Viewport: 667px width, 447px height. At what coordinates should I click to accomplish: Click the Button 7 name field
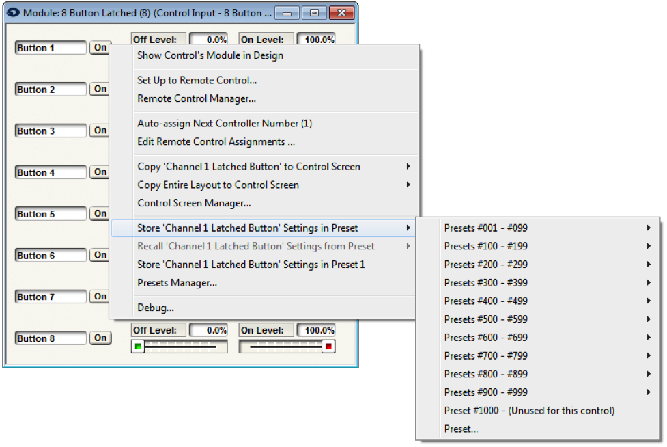[x=51, y=296]
